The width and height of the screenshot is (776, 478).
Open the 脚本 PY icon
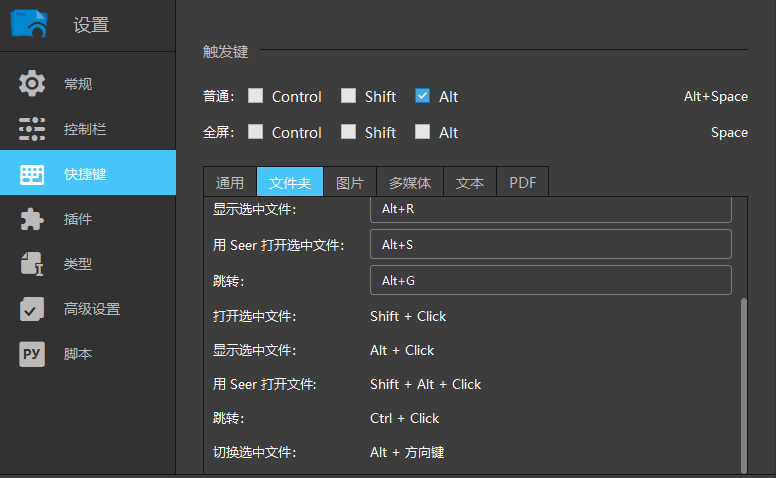point(32,354)
